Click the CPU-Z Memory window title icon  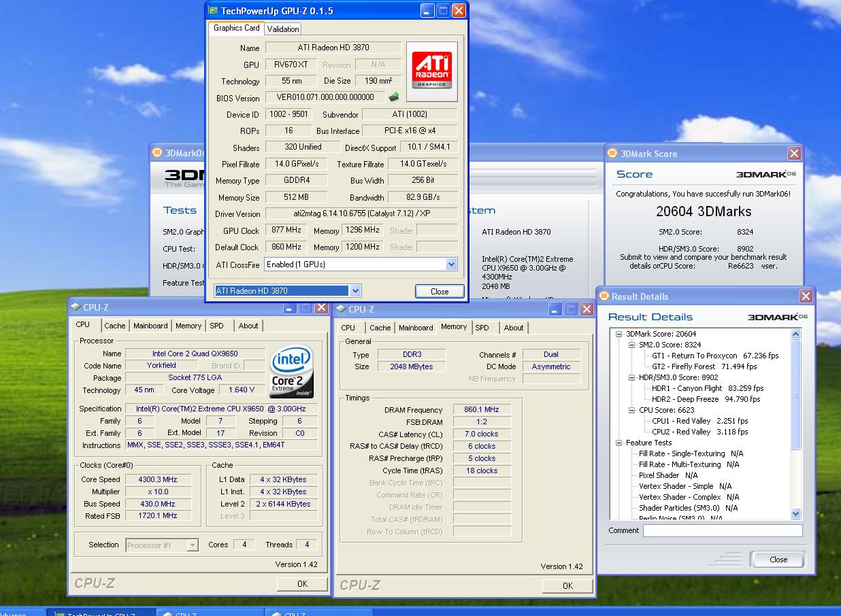(x=341, y=309)
